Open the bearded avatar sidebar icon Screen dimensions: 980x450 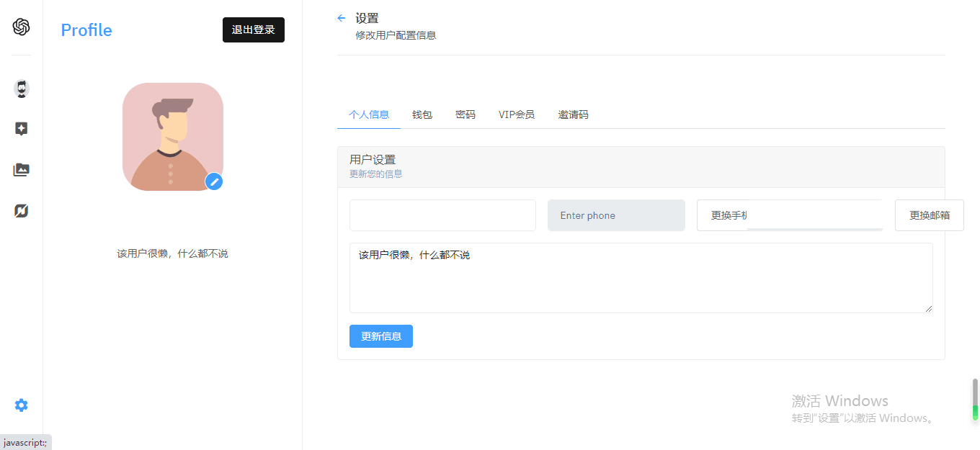click(22, 89)
